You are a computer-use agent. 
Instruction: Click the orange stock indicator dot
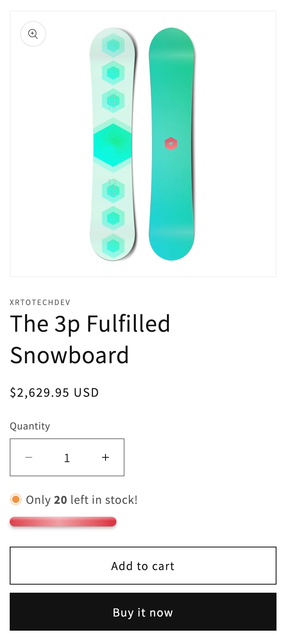(16, 500)
